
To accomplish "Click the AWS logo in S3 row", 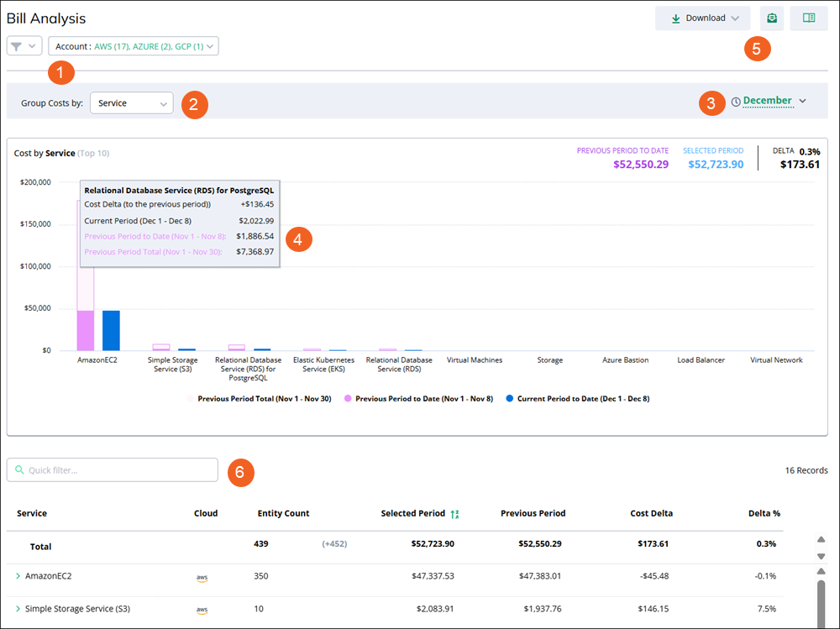I will click(x=202, y=609).
